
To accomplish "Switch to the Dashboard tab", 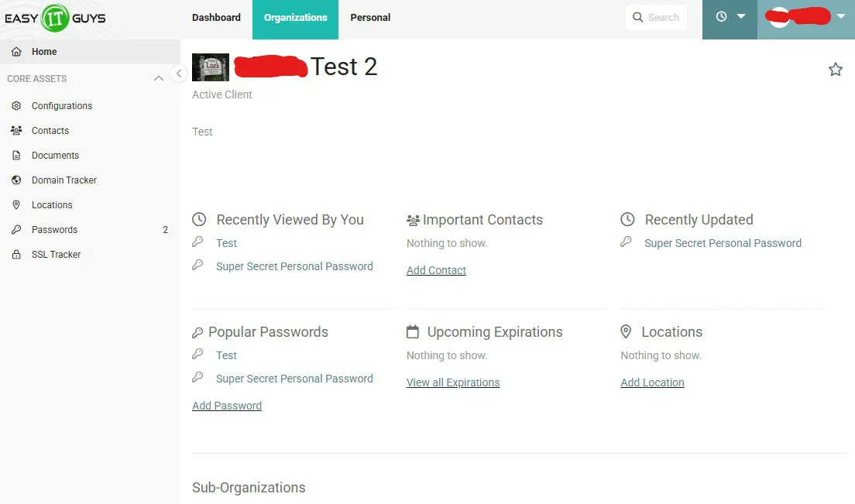I will click(x=216, y=18).
